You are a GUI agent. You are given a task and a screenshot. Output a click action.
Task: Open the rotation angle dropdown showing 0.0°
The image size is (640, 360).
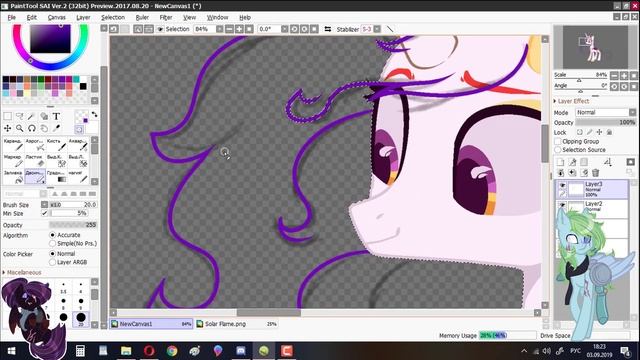284,29
